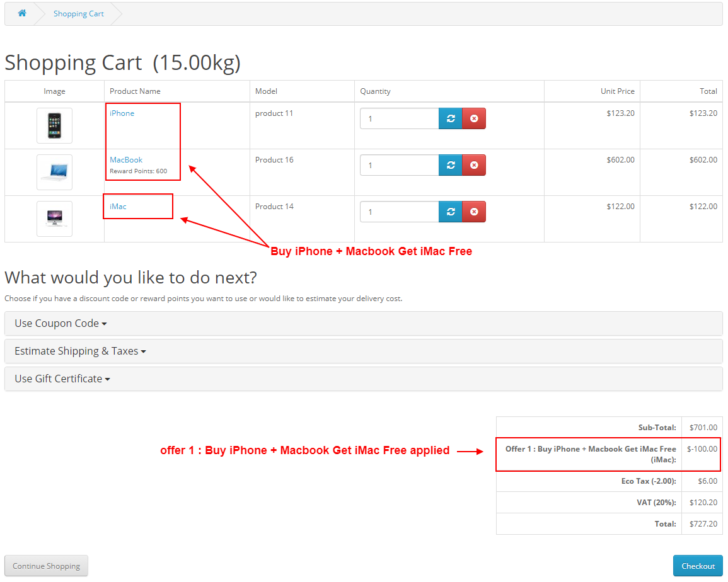Click the Model column header
The width and height of the screenshot is (728, 582).
click(266, 91)
